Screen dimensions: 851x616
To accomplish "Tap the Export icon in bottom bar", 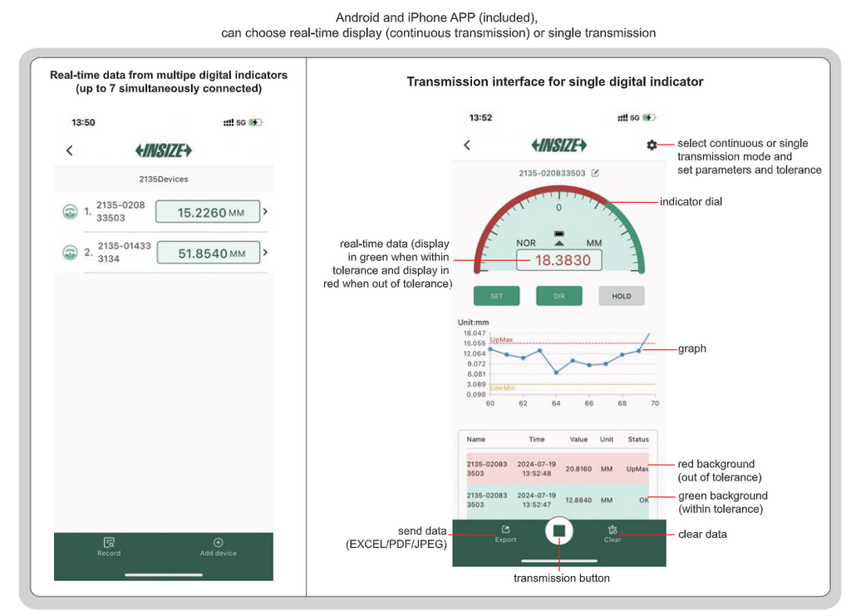I will (x=505, y=530).
